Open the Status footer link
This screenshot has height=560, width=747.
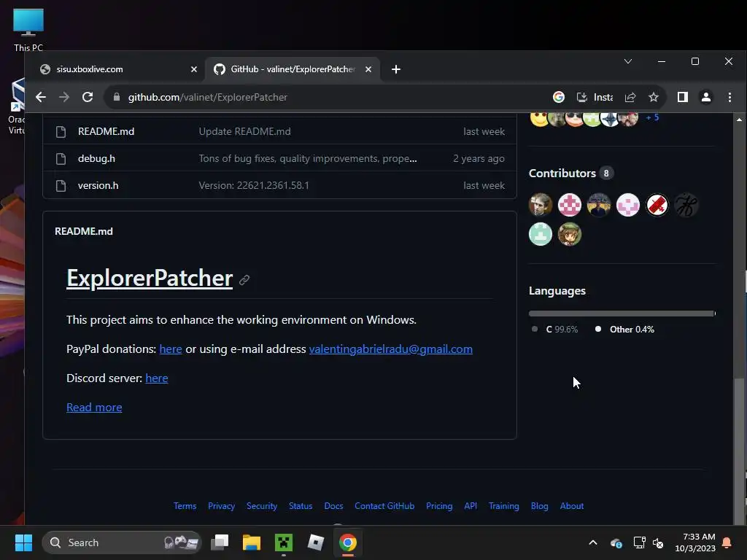pos(301,506)
